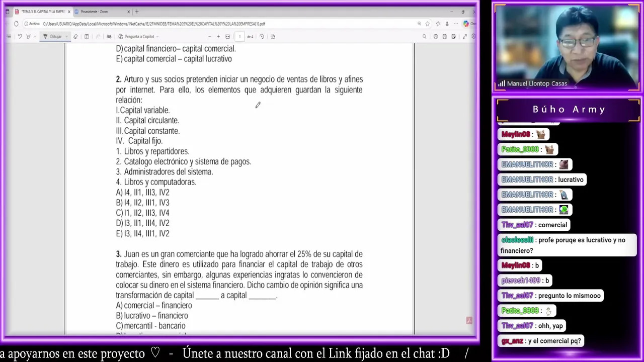Click the address bar zoom magnifier icon
Viewport: 644px width, 362px height.
click(x=419, y=24)
